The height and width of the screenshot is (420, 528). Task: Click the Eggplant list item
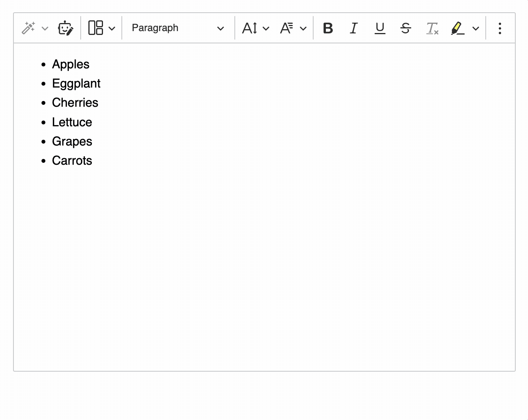(76, 83)
